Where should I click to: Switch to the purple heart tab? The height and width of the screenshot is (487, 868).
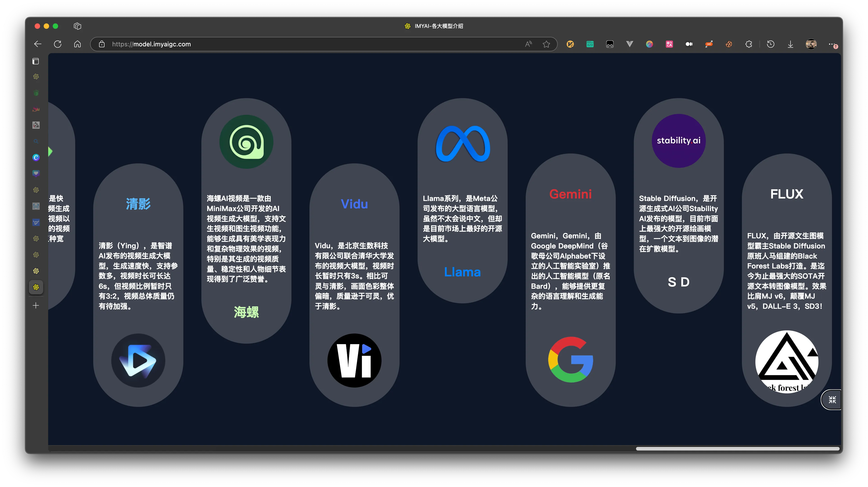click(36, 174)
